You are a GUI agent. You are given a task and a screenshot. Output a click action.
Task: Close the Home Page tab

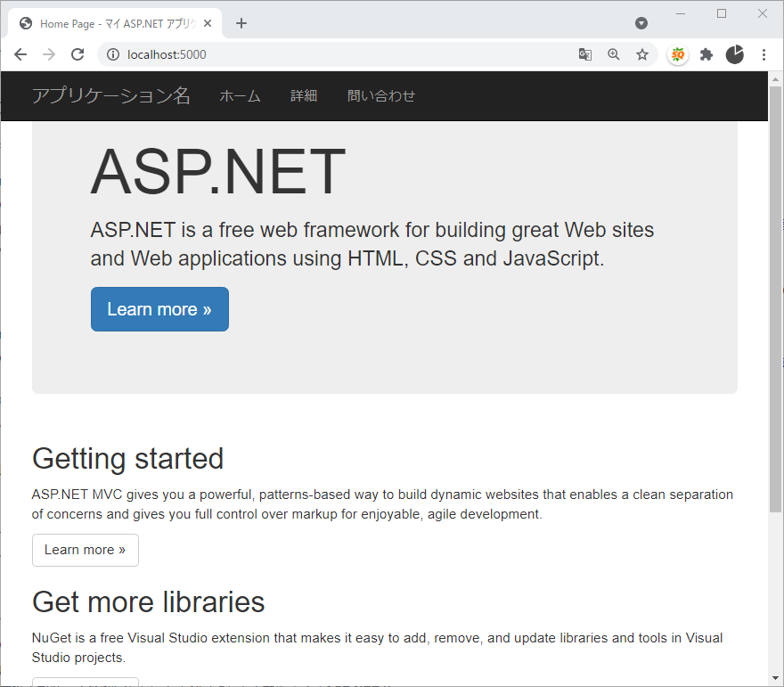(x=208, y=23)
